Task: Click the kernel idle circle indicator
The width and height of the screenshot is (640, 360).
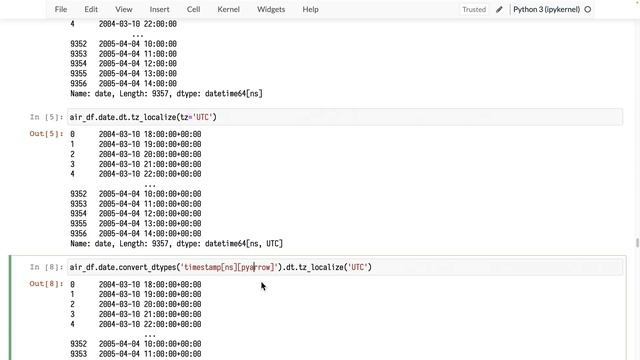Action: [588, 9]
